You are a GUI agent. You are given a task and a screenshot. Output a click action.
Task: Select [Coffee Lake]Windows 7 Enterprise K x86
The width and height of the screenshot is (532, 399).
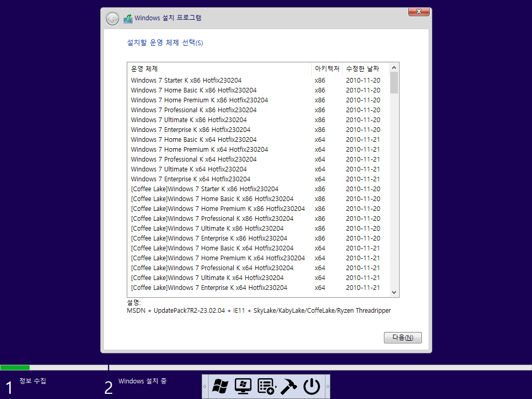pos(259,238)
